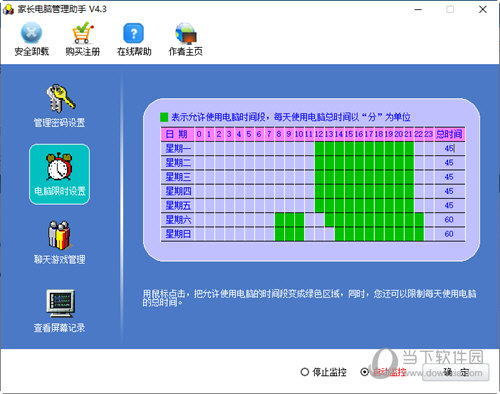Toggle 星期五 hour 22 cell
500x394 pixels.
419,206
